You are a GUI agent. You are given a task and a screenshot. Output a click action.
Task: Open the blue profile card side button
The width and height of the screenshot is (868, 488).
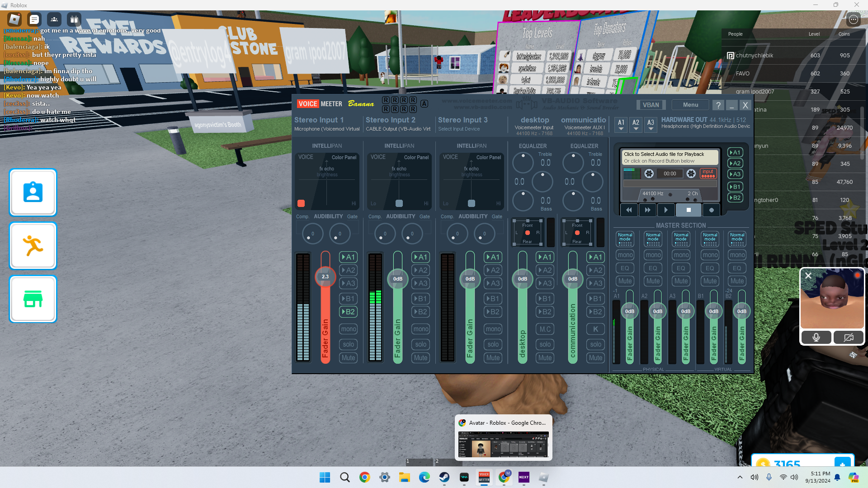tap(33, 192)
